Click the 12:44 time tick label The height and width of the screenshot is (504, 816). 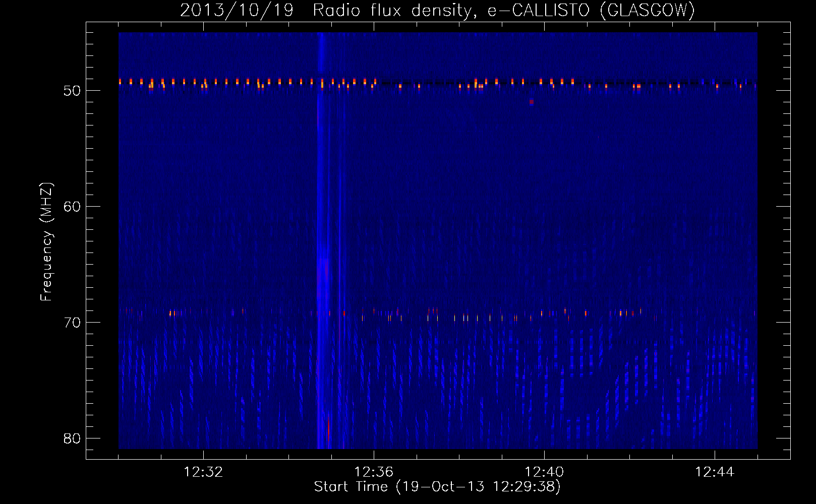pyautogui.click(x=715, y=472)
